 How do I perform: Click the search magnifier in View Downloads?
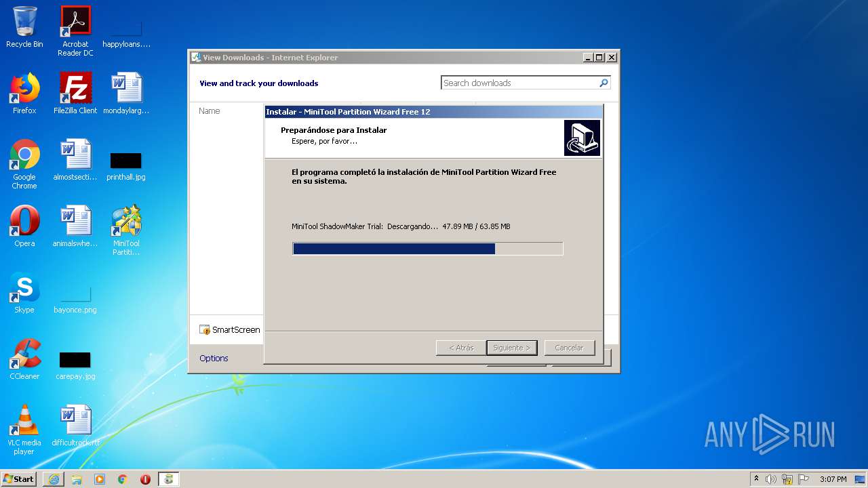coord(604,83)
